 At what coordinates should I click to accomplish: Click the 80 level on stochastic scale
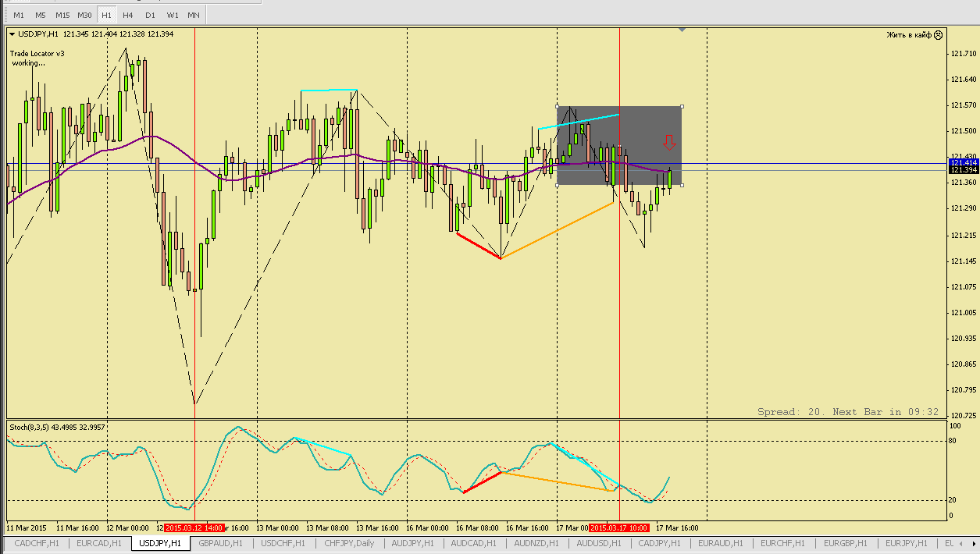(x=953, y=442)
